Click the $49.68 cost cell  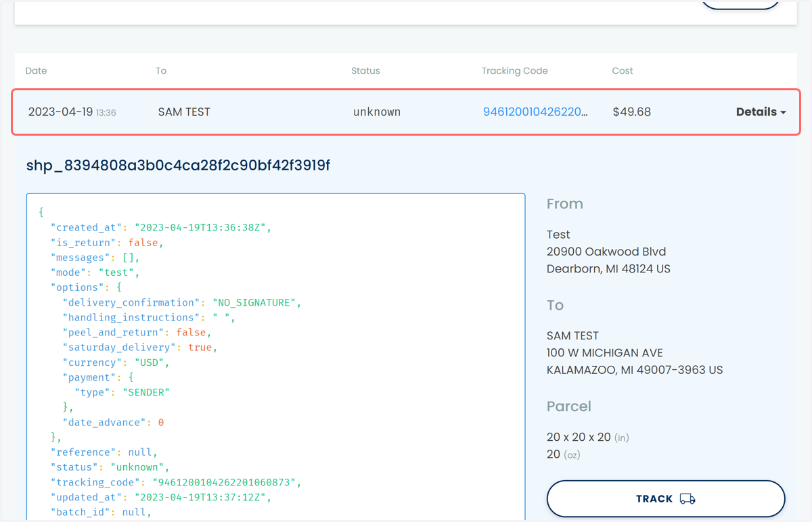tap(632, 112)
